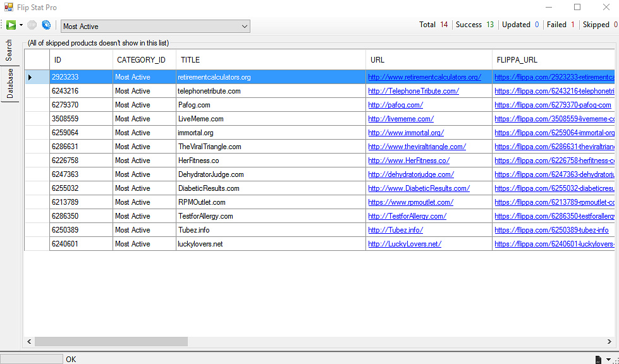
Task: Click the OK status bar text
Action: 71,360
